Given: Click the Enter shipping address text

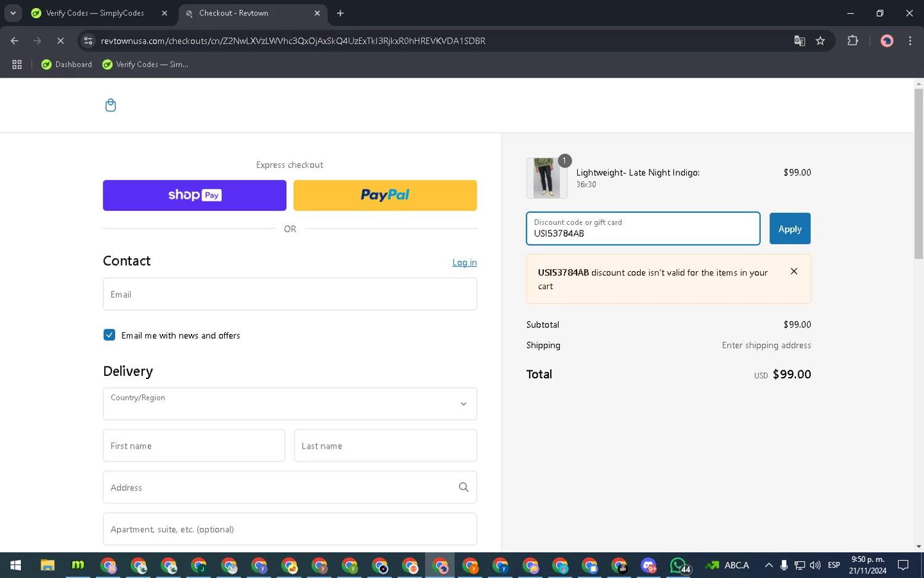Looking at the screenshot, I should 766,345.
